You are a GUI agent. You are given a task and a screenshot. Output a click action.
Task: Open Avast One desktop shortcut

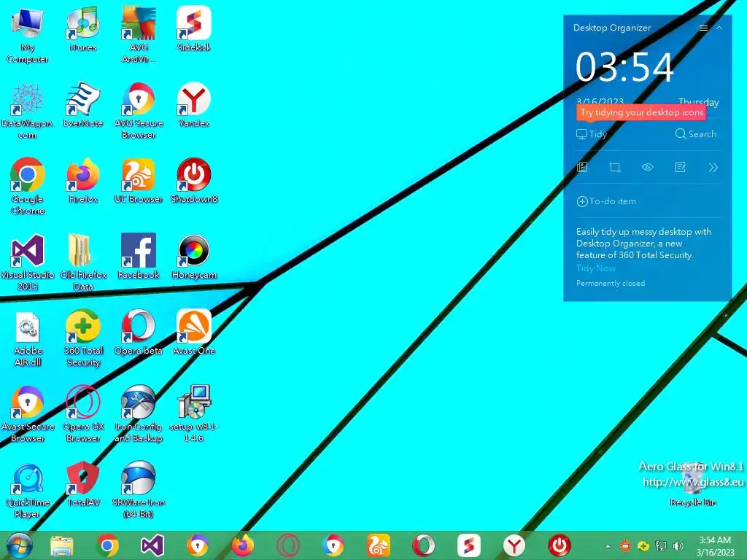click(x=194, y=332)
